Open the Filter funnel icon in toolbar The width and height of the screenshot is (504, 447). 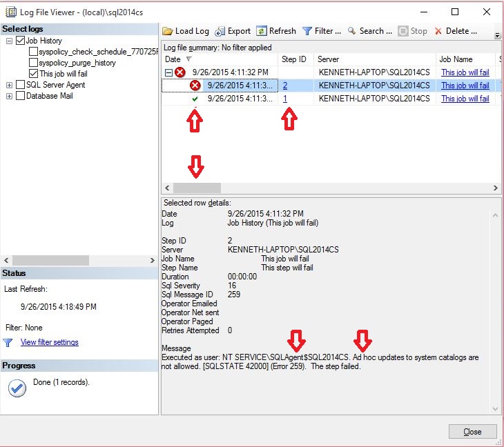click(x=307, y=31)
